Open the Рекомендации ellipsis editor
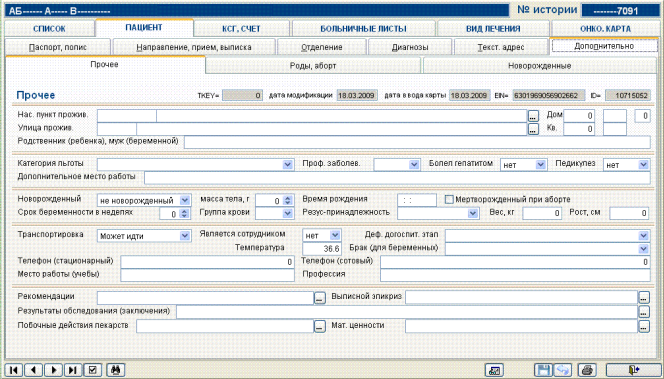The image size is (664, 379). pos(320,298)
